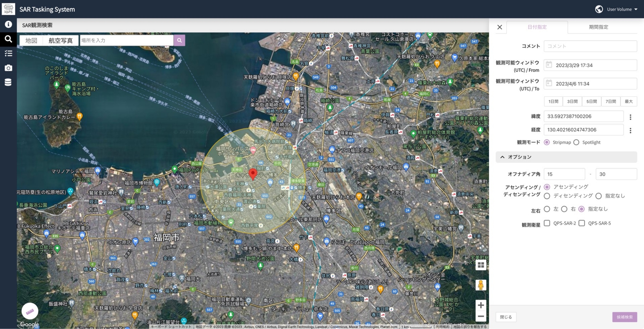The width and height of the screenshot is (644, 329).
Task: Select Spotlight observation mode
Action: pyautogui.click(x=576, y=142)
